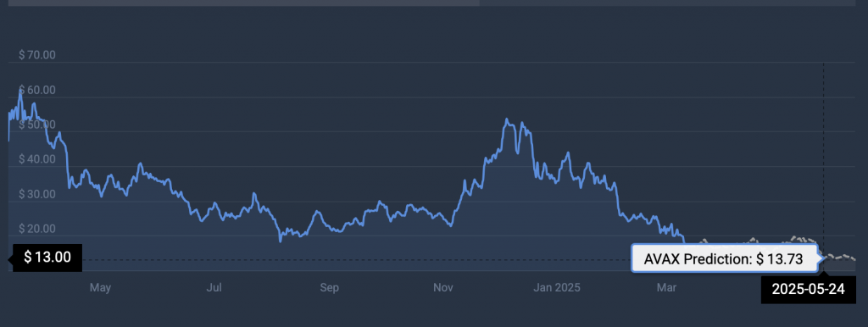868x327 pixels.
Task: Click the AVAX Prediction $13.73 tooltip
Action: pyautogui.click(x=725, y=258)
